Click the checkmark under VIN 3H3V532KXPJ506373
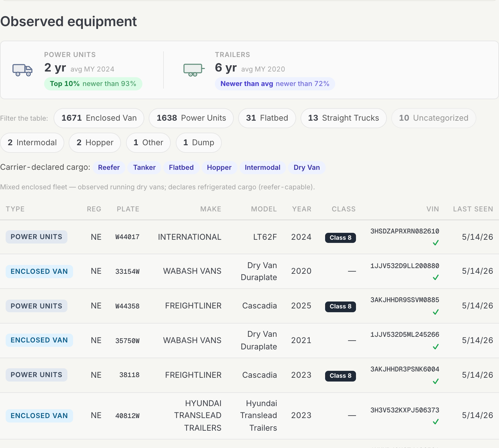This screenshot has width=499, height=448. [436, 422]
